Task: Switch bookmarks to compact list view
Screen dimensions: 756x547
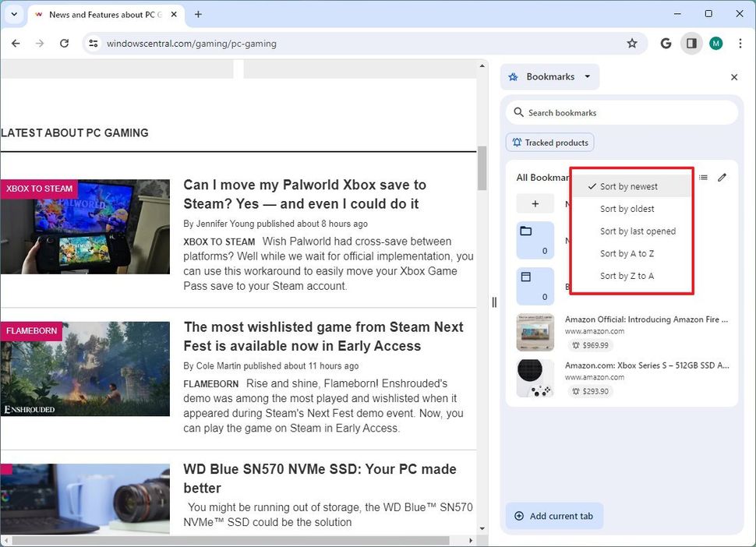Action: coord(703,177)
